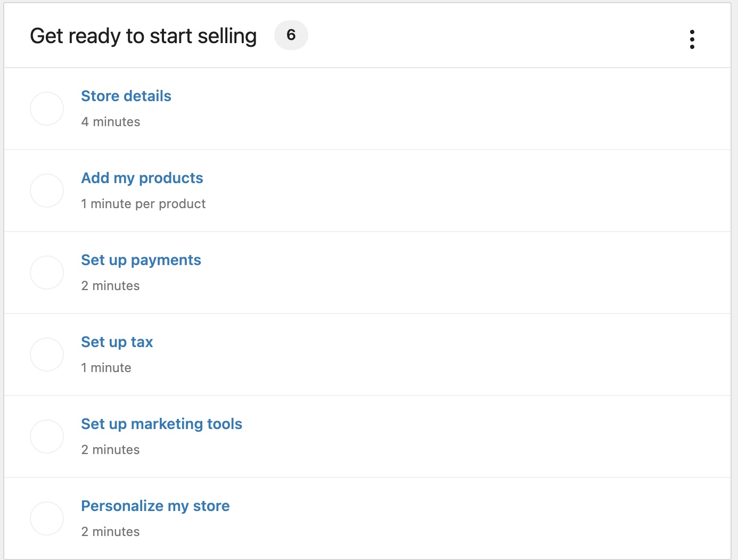Go to the Set up tax step
The width and height of the screenshot is (738, 560).
point(117,342)
